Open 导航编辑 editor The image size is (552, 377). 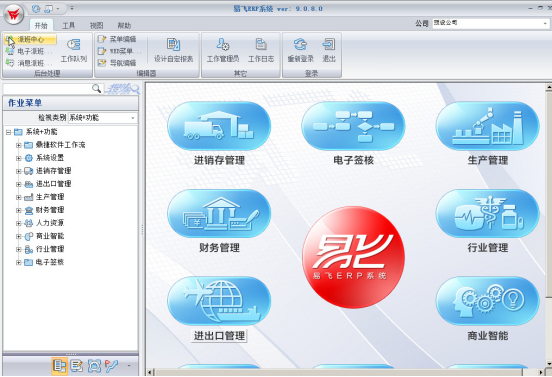coord(117,63)
